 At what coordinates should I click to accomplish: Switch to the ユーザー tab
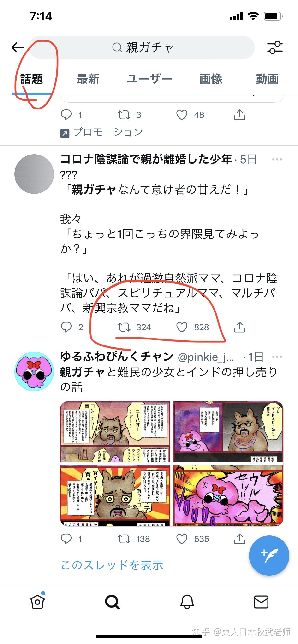click(x=149, y=79)
